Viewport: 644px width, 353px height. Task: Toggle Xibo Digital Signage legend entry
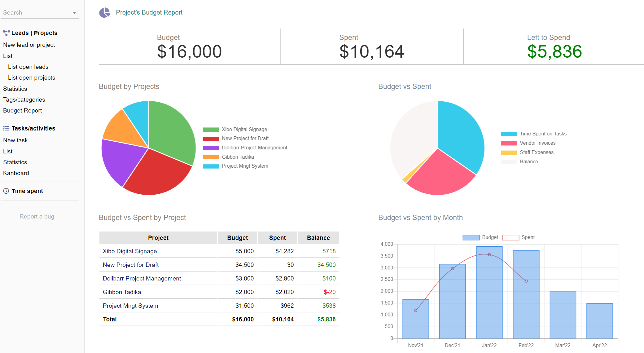tap(244, 129)
